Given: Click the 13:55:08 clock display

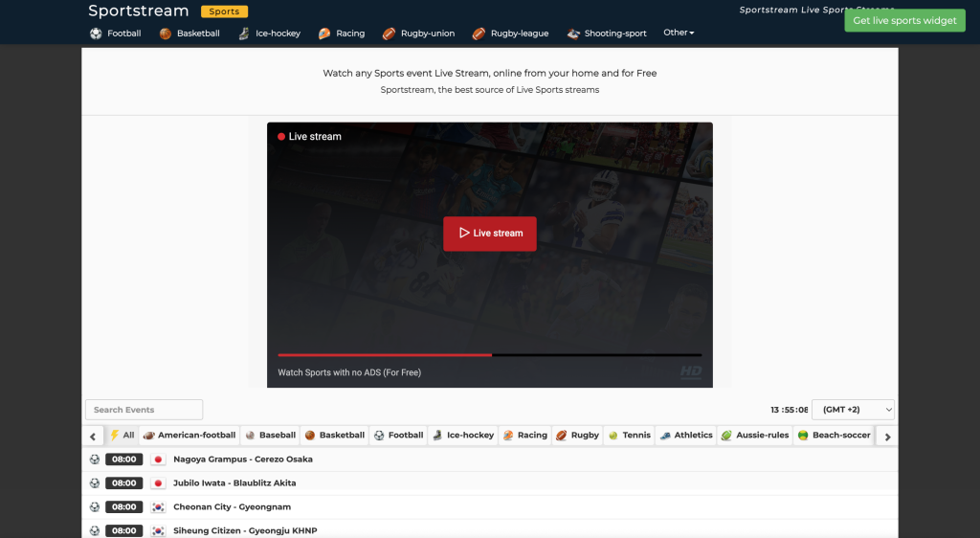Looking at the screenshot, I should click(789, 410).
